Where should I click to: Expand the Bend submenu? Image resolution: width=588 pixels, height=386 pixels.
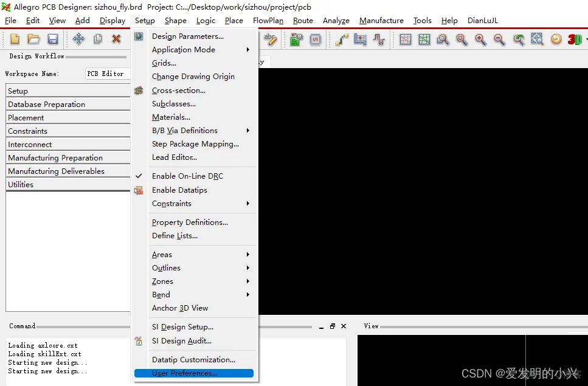(x=195, y=295)
